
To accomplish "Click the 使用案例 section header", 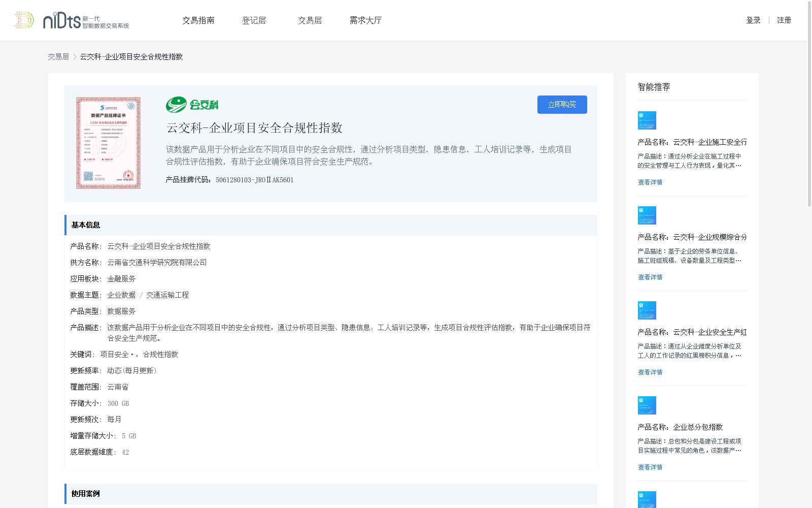I will pyautogui.click(x=331, y=494).
